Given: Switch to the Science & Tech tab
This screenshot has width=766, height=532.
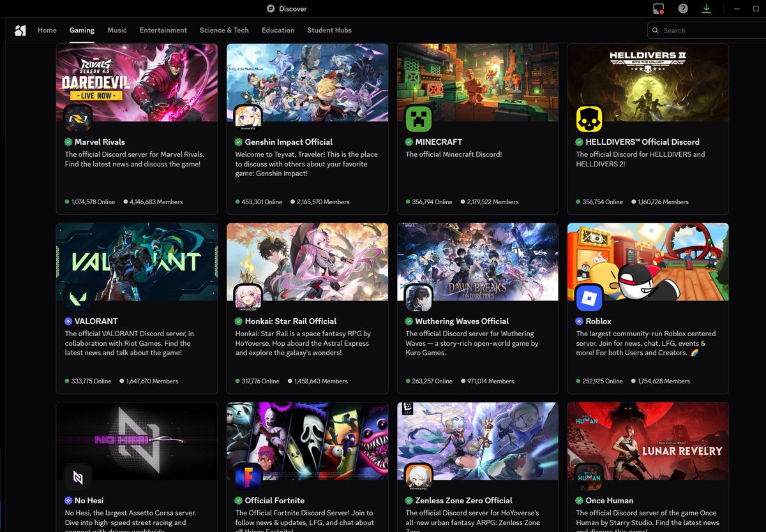Looking at the screenshot, I should [x=224, y=30].
